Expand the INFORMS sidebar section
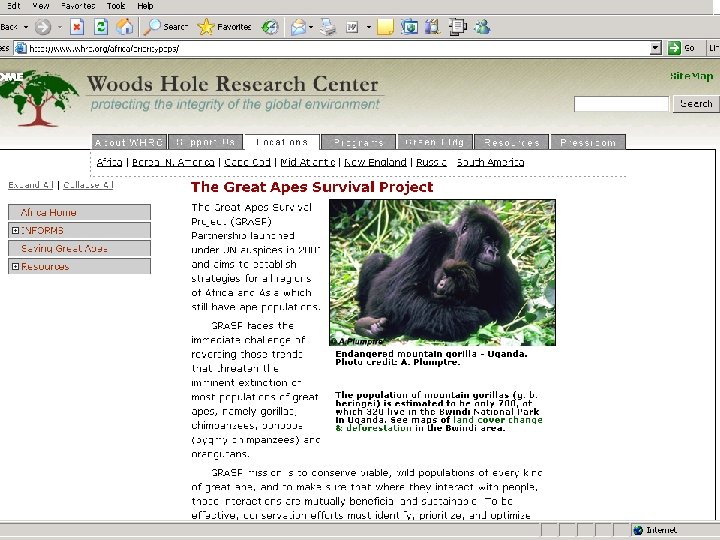Screen dimensions: 720x540 (15, 231)
